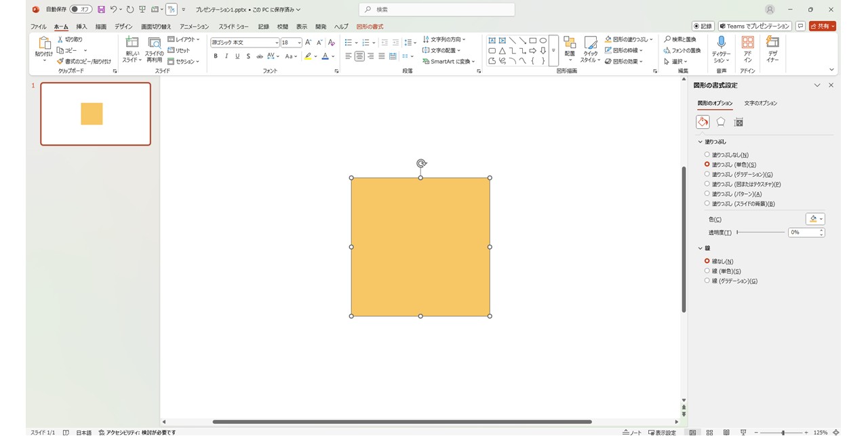868x436 pixels.
Task: Collapse the 塗りつぶし section
Action: [701, 142]
